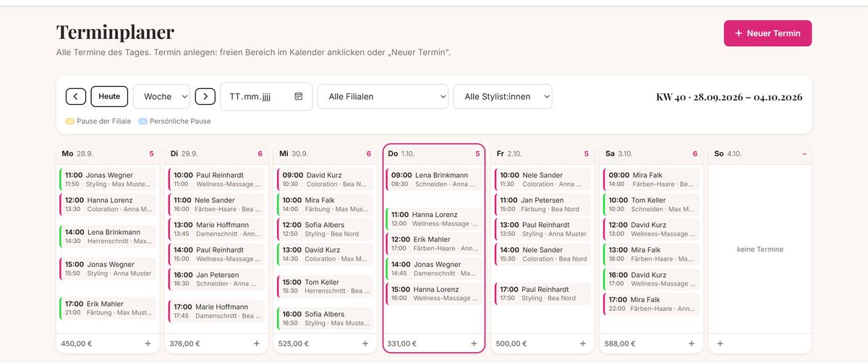This screenshot has height=363, width=868.
Task: Open the Alle Filialen dropdown
Action: pos(383,96)
